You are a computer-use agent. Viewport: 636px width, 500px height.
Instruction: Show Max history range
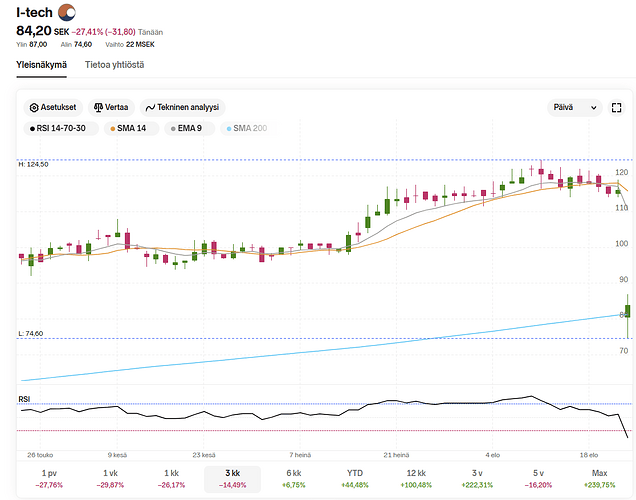point(600,478)
